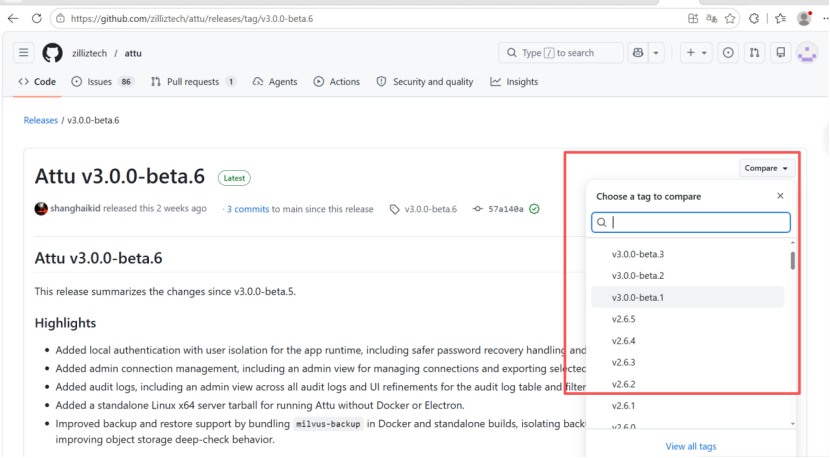Image resolution: width=830 pixels, height=458 pixels.
Task: Click the commit icon beside 57a140a
Action: click(477, 209)
